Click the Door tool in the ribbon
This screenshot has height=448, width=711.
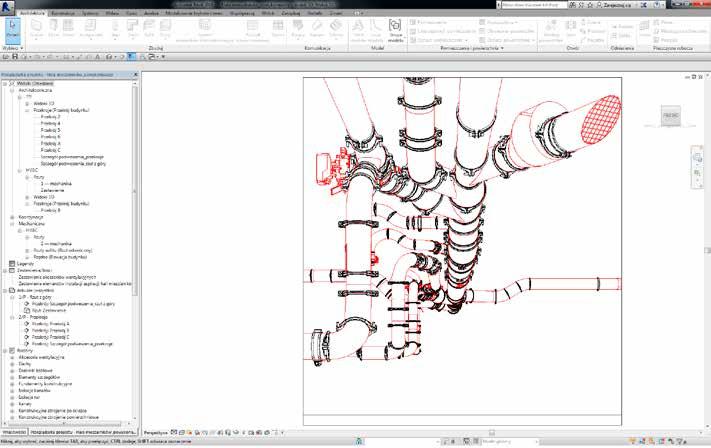[54, 29]
